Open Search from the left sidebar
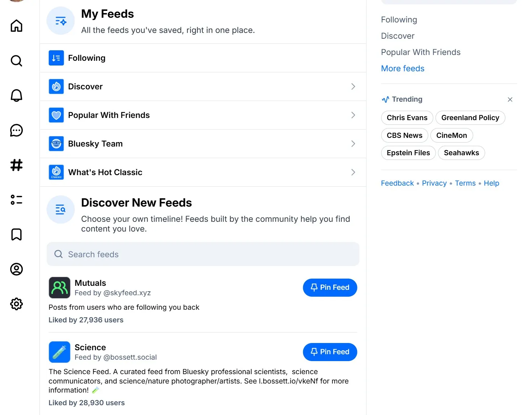 click(16, 61)
